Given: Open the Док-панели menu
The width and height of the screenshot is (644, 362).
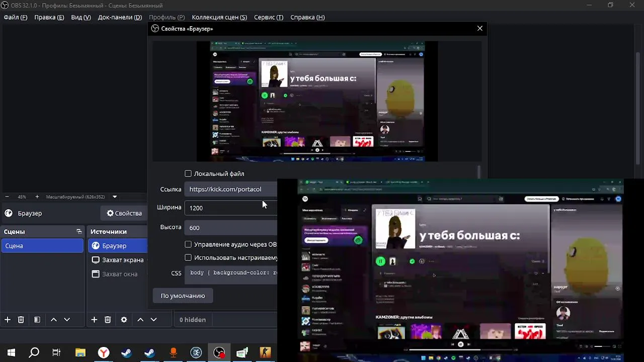Looking at the screenshot, I should (120, 17).
